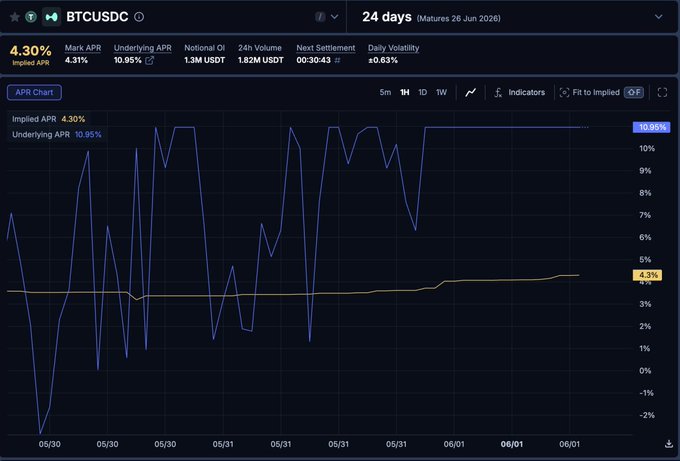The width and height of the screenshot is (680, 461).
Task: Click the 7% y-axis label
Action: (x=645, y=215)
